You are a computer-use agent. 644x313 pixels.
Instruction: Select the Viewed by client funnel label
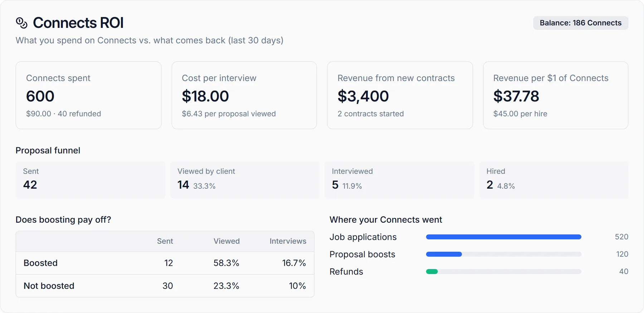coord(206,171)
